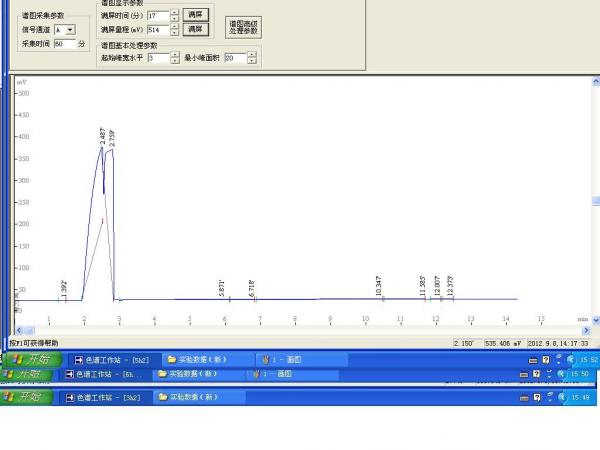Screen dimensions: 600x450
Task: Switch to 色谱工作站 [5b2] taskbar item
Action: click(113, 360)
